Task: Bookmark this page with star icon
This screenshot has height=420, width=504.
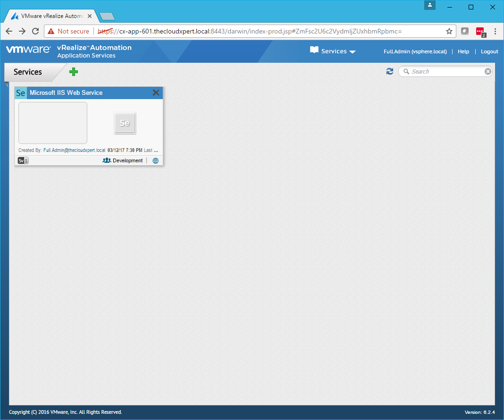Action: click(x=449, y=31)
